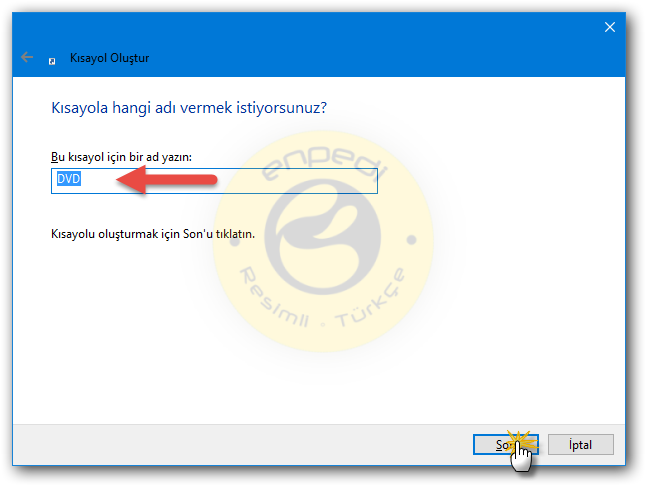Click the back arrow in the wizard header

pyautogui.click(x=27, y=57)
